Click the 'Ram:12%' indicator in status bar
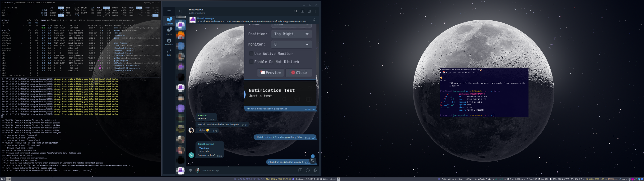The height and width of the screenshot is (181, 644). pyautogui.click(x=543, y=179)
